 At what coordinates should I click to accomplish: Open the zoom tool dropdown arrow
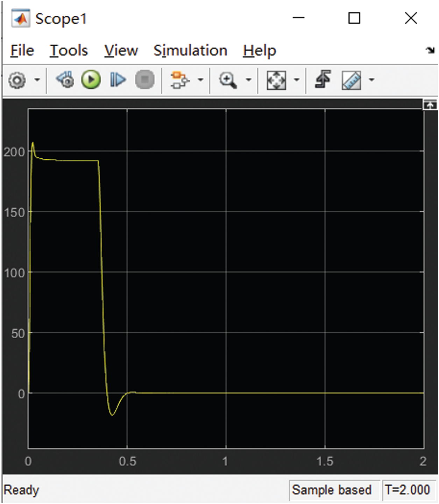coord(249,80)
